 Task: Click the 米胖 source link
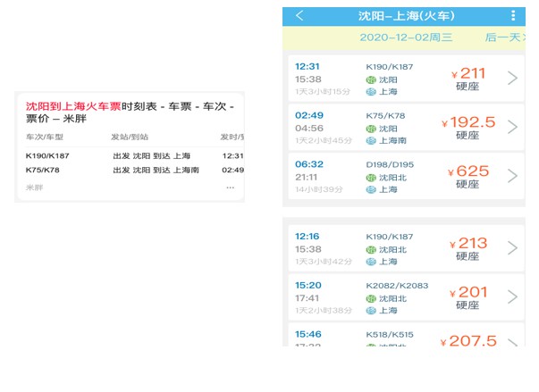(34, 188)
